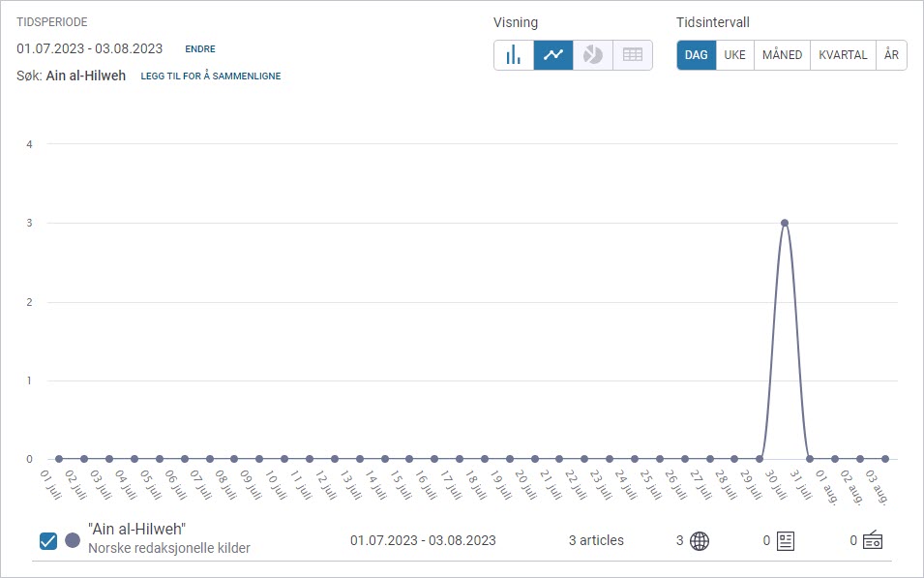The image size is (924, 578).
Task: Click the 30 juli peak data point
Action: (x=785, y=223)
